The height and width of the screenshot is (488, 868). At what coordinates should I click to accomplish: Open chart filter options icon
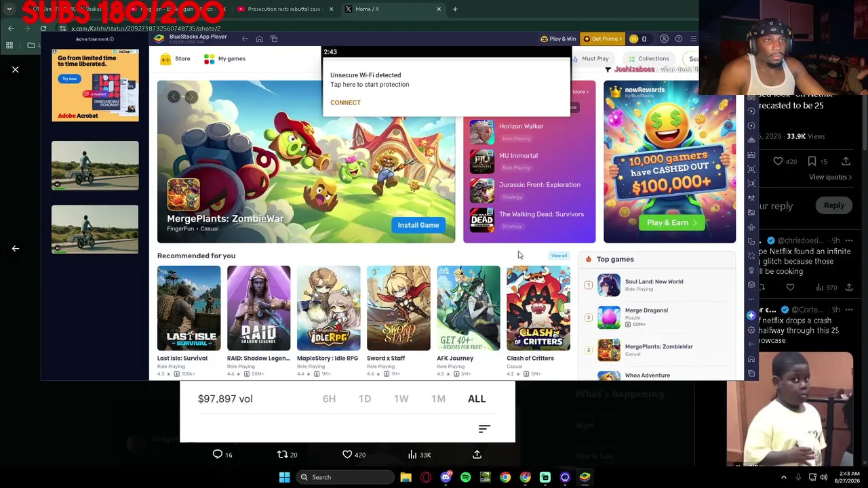484,429
